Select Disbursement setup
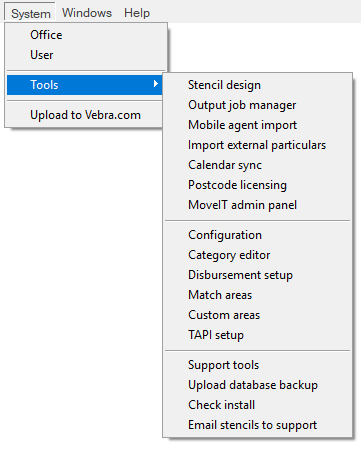The image size is (361, 451). pos(257,275)
